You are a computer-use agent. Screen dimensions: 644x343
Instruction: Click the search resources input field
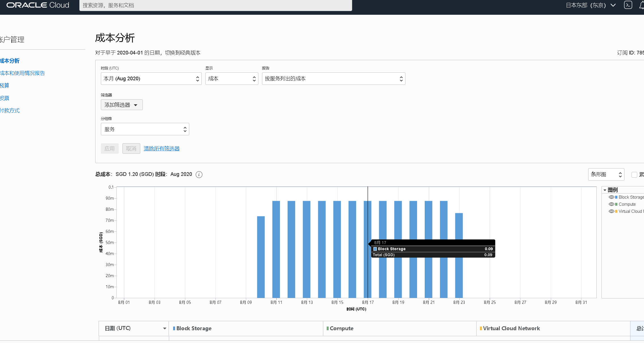215,5
